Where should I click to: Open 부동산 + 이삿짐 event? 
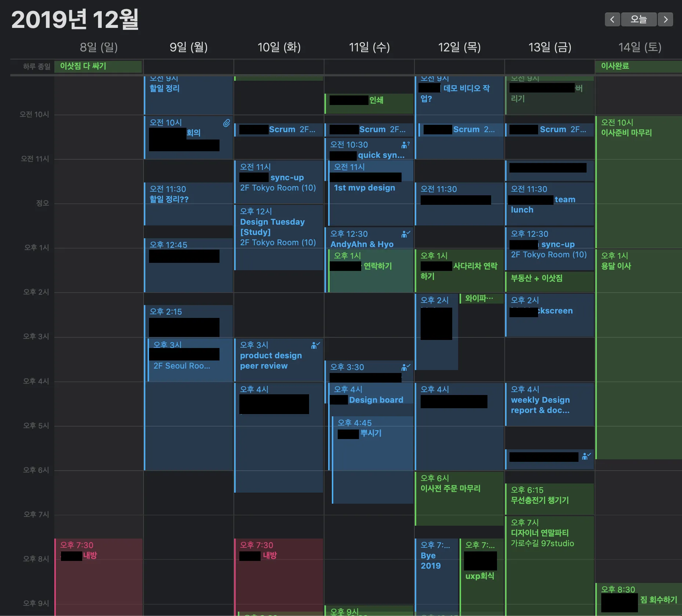click(550, 282)
